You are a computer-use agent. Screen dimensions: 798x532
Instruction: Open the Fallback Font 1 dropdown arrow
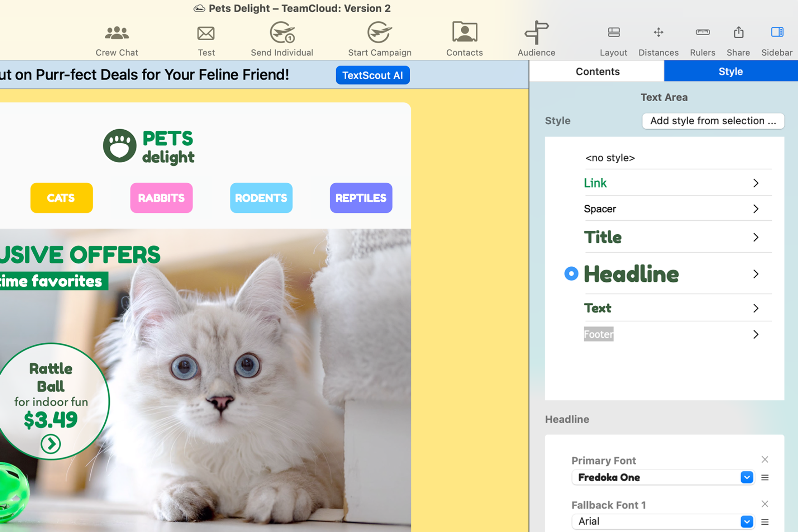[747, 521]
